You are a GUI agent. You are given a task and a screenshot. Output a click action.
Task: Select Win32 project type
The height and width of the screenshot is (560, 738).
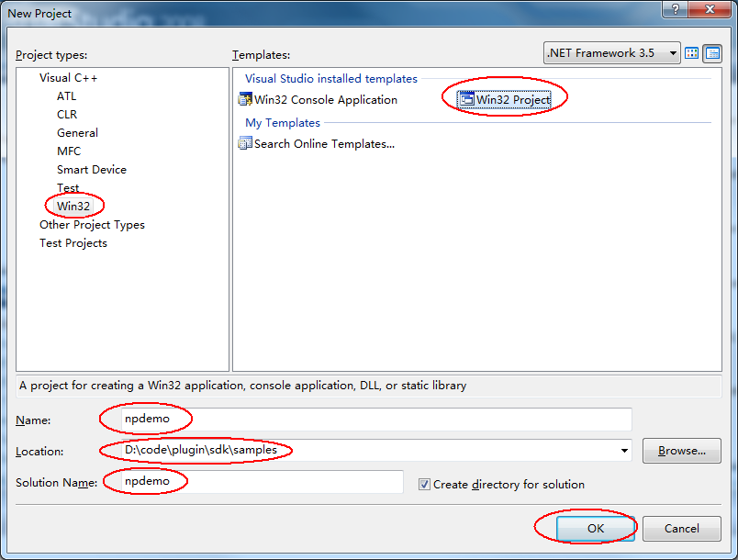point(73,207)
